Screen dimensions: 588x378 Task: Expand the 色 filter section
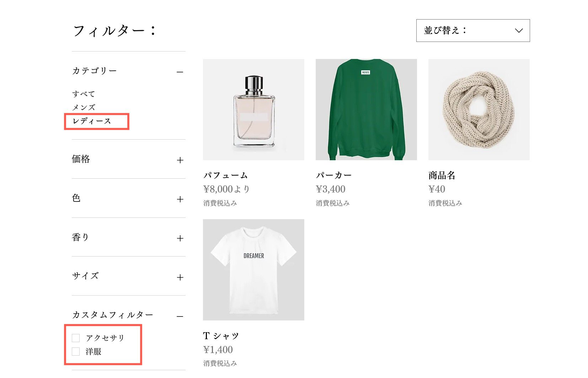[180, 199]
